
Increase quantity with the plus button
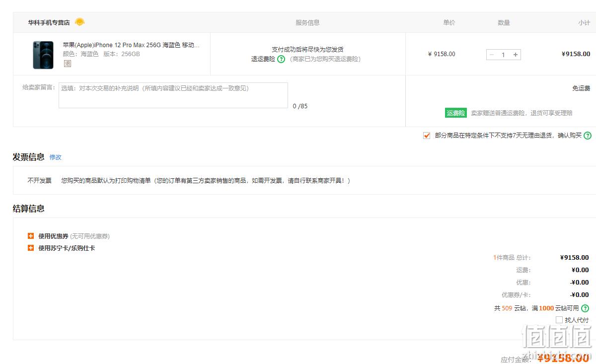516,55
